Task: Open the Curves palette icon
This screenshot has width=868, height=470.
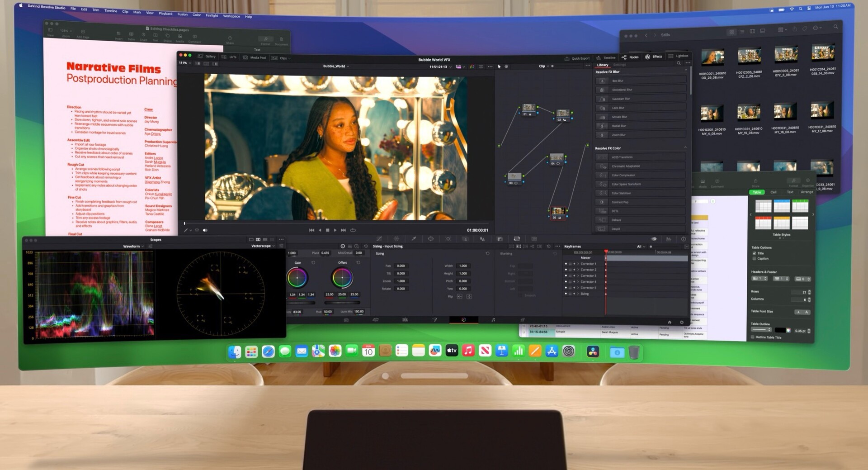Action: [379, 239]
